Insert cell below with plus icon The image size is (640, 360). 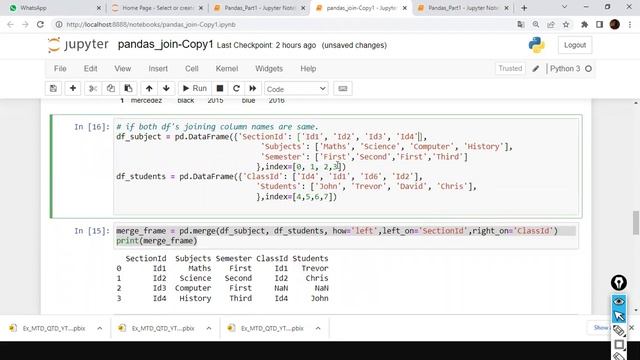[73, 89]
